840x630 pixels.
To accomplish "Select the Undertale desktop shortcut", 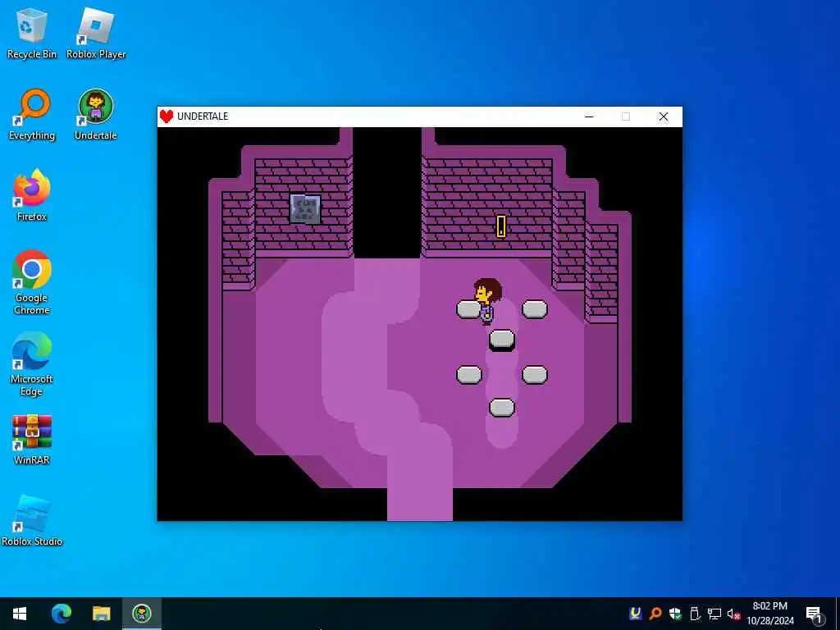I will pyautogui.click(x=96, y=114).
